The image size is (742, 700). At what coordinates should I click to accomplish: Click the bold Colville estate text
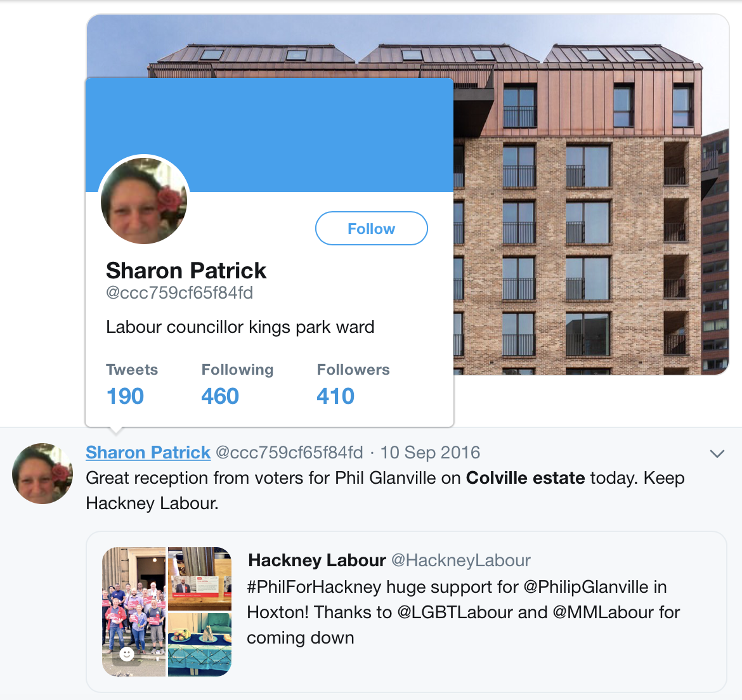pyautogui.click(x=525, y=477)
